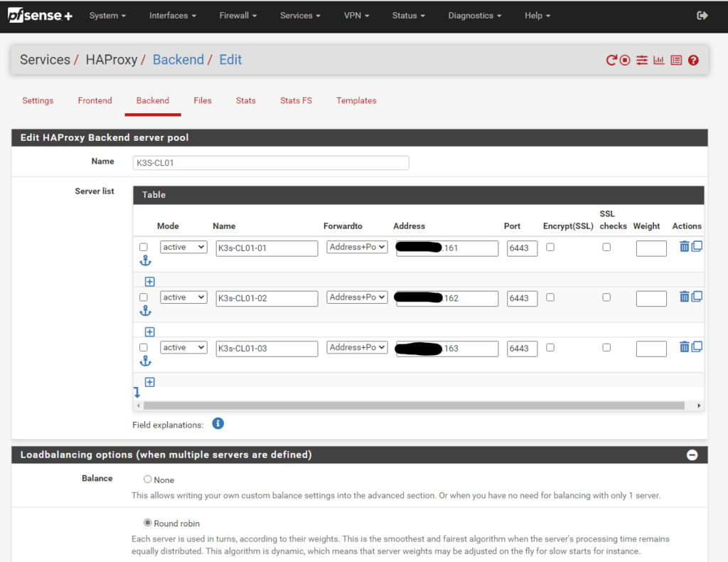Switch to the Settings tab
The height and width of the screenshot is (562, 728).
tap(38, 101)
